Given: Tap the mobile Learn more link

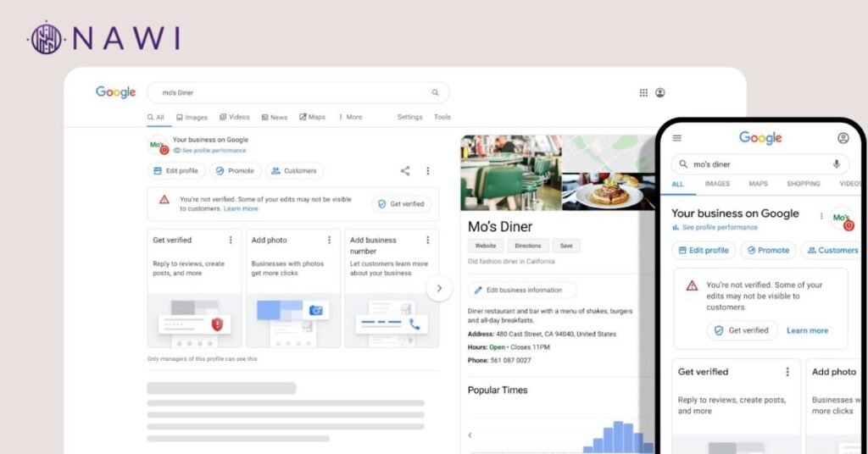Looking at the screenshot, I should pyautogui.click(x=807, y=330).
